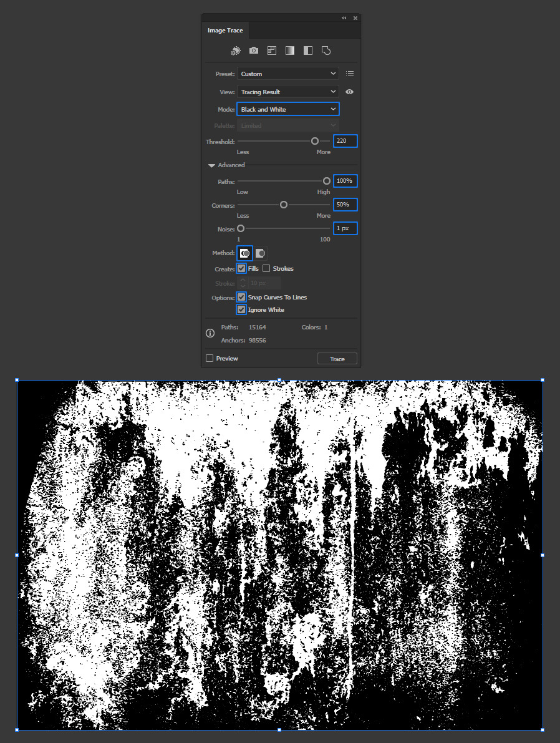
Task: Apply the Low Color preset icon
Action: [x=272, y=51]
